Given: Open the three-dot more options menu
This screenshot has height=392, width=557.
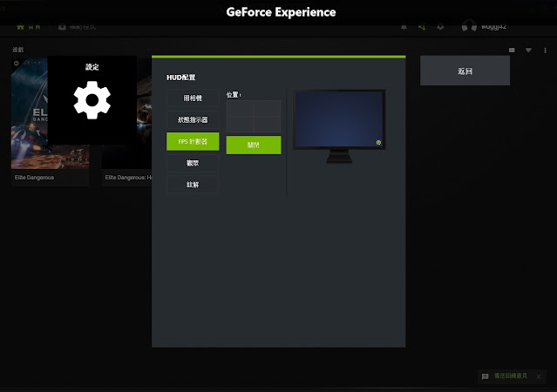Looking at the screenshot, I should (546, 51).
